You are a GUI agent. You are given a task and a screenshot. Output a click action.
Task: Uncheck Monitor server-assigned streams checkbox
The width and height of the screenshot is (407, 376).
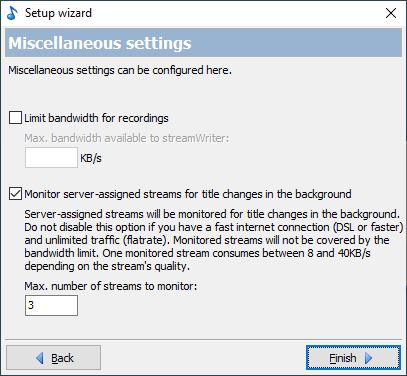[x=15, y=194]
